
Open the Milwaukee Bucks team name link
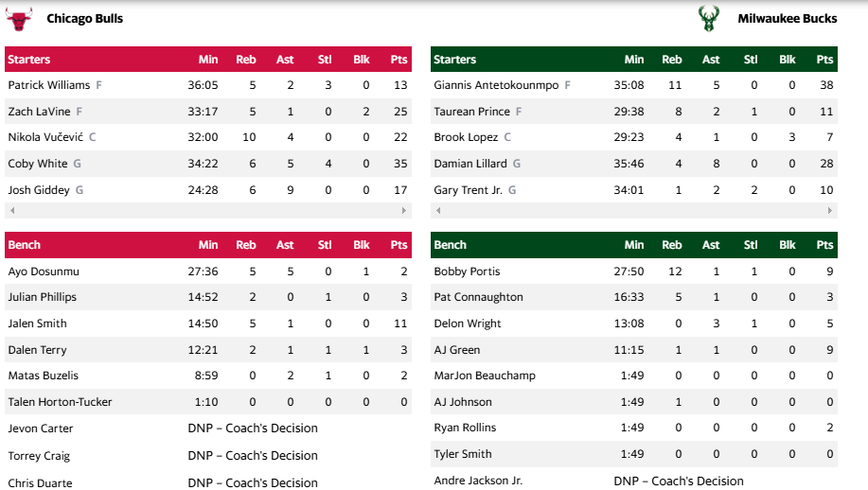(787, 19)
